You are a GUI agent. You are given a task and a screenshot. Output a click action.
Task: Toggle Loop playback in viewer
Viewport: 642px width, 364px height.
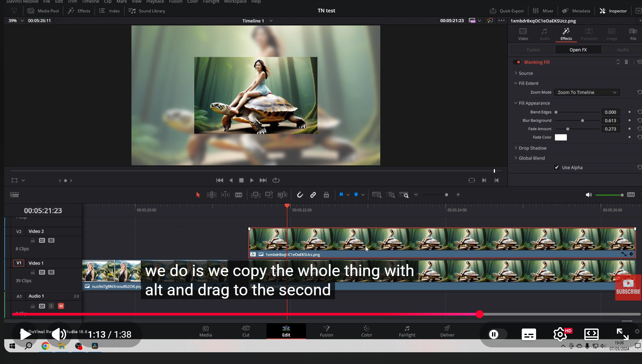point(276,180)
